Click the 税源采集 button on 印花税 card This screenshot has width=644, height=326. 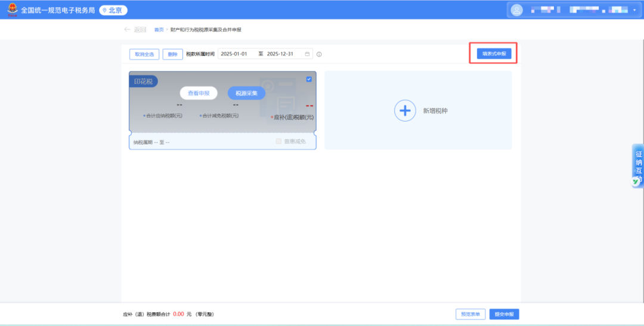[246, 93]
